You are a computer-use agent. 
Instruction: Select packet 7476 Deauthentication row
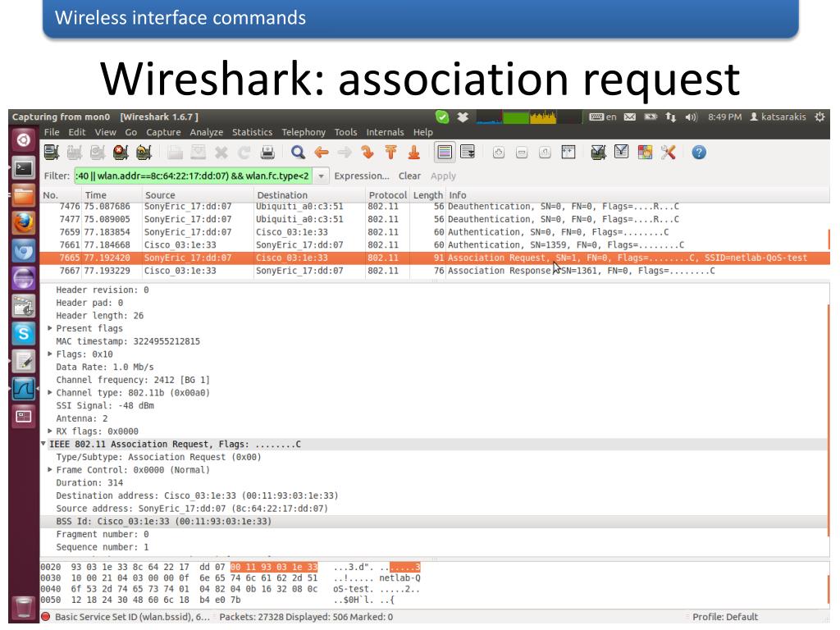[x=435, y=207]
